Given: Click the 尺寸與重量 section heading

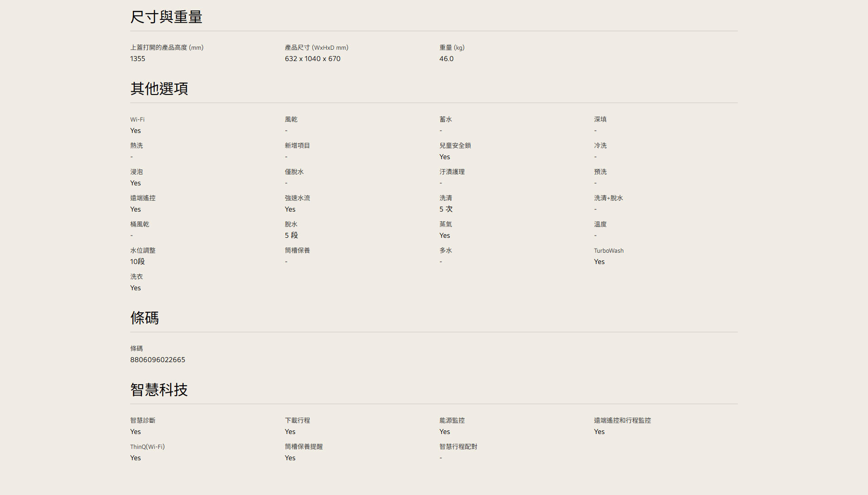Looking at the screenshot, I should [166, 17].
